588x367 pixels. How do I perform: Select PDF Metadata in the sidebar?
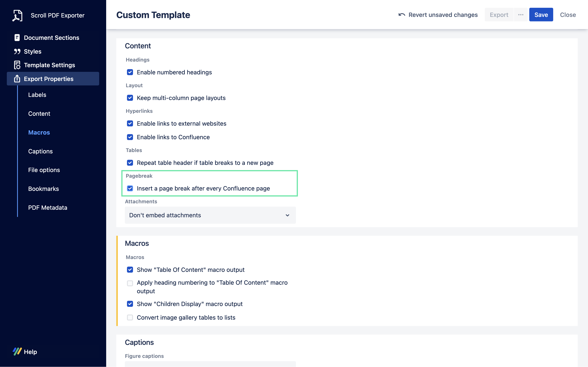pyautogui.click(x=48, y=208)
